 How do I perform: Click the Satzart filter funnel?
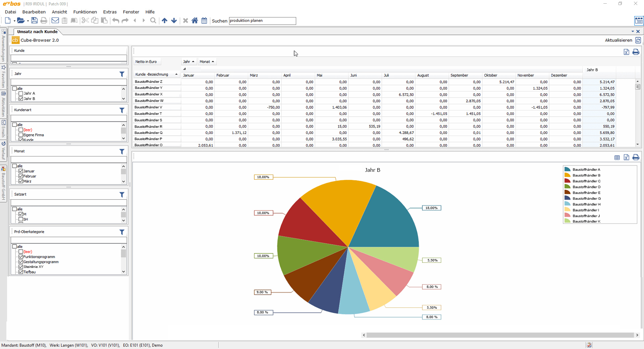(x=122, y=195)
